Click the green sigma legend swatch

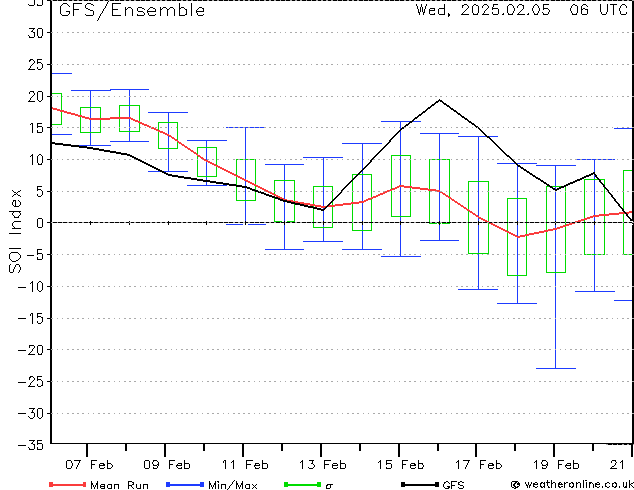point(302,484)
